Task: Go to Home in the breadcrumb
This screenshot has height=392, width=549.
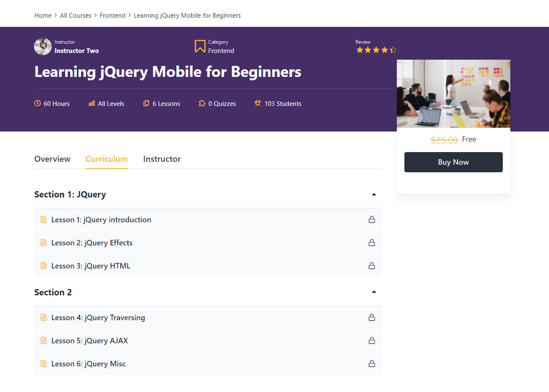Action: (x=43, y=16)
